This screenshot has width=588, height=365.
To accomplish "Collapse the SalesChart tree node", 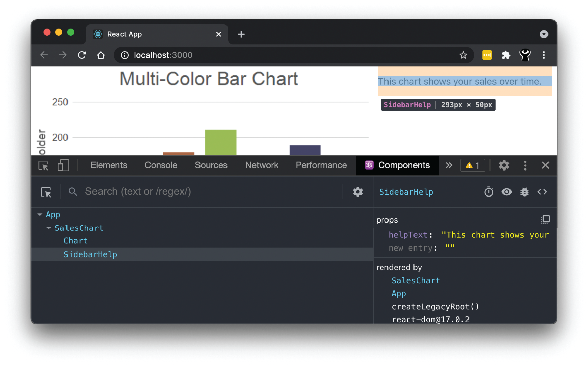I will click(x=48, y=228).
